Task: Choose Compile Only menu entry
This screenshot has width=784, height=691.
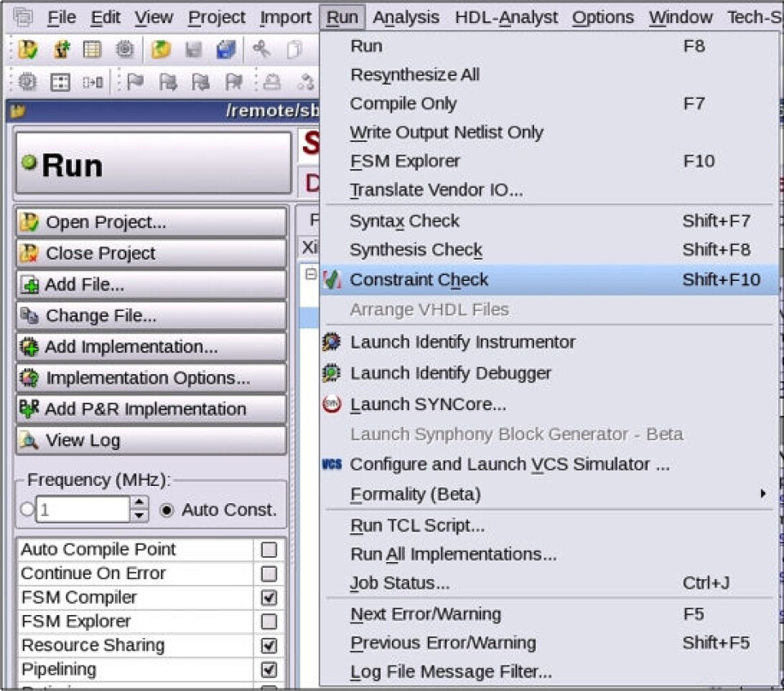Action: [x=549, y=104]
